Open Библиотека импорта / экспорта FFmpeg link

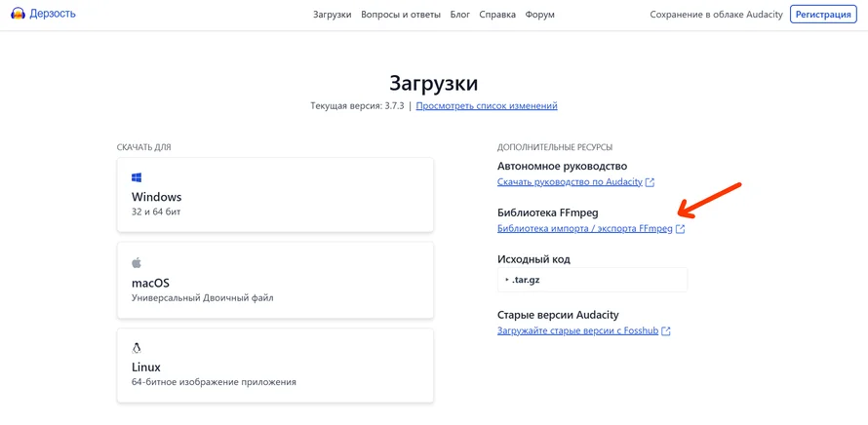coord(584,228)
